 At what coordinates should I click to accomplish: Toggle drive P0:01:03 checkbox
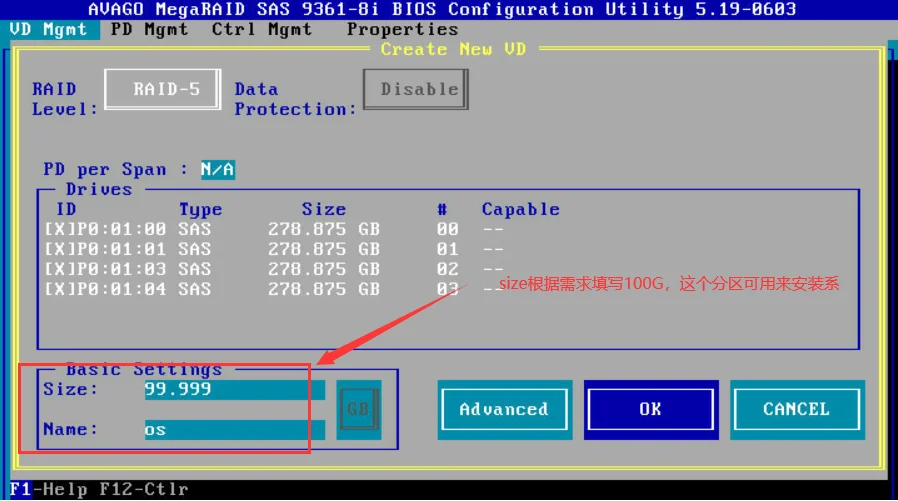(x=58, y=269)
